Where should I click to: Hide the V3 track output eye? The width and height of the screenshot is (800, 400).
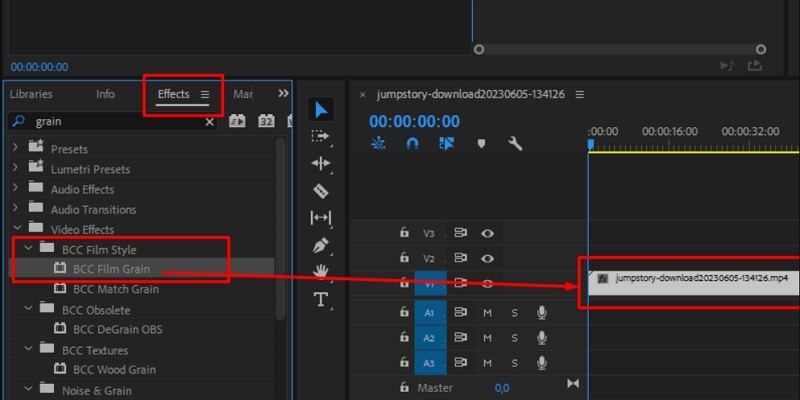pos(488,233)
